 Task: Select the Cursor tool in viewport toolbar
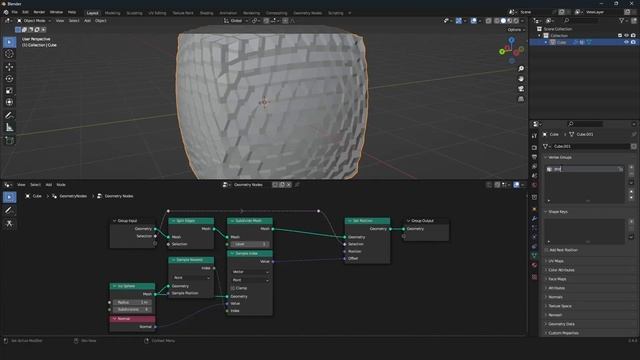coord(9,54)
